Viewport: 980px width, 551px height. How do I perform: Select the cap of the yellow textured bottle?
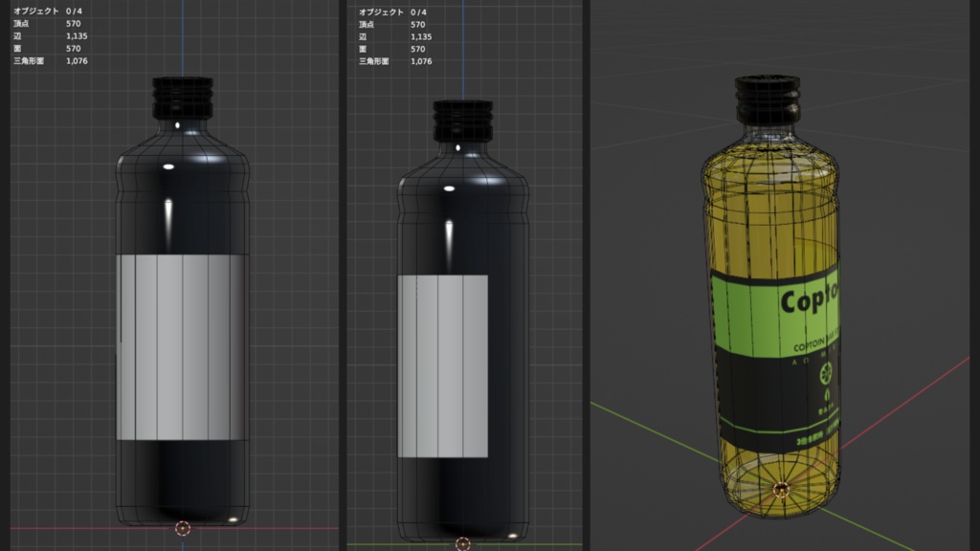(x=768, y=99)
